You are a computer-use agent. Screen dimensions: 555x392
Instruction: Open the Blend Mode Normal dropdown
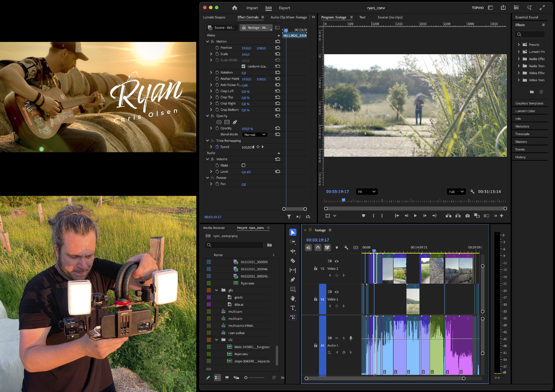[x=254, y=135]
